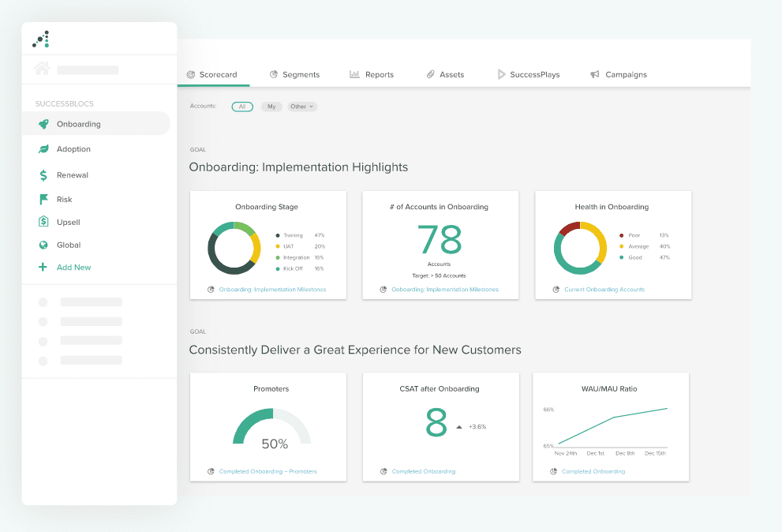This screenshot has width=782, height=532.
Task: Click the home icon above SuccessBLOCs
Action: coord(42,69)
